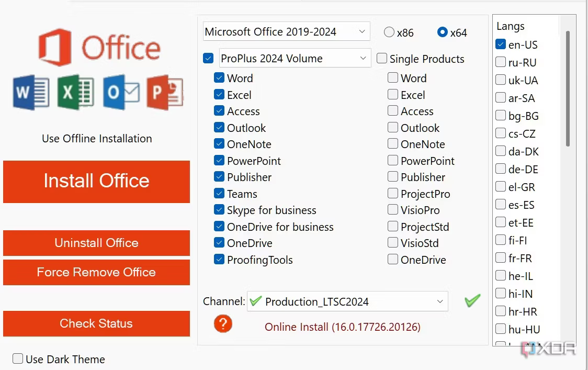The width and height of the screenshot is (588, 370).
Task: Check VisioPro single product
Action: (x=393, y=210)
